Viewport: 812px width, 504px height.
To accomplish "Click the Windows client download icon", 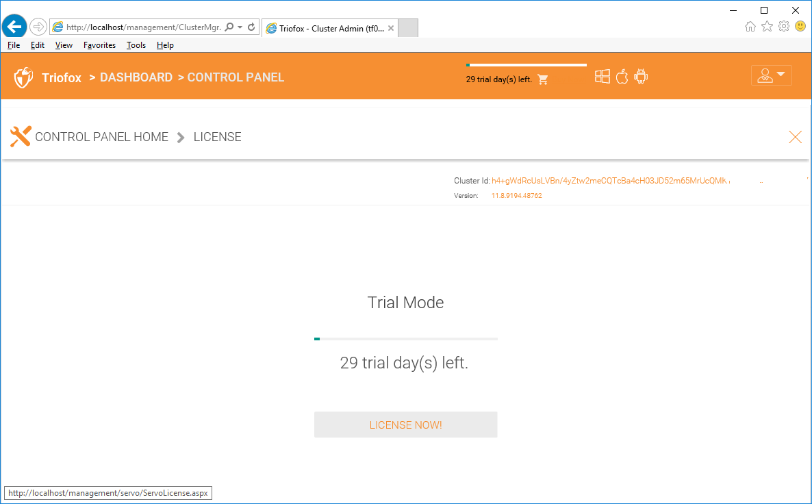I will tap(602, 77).
